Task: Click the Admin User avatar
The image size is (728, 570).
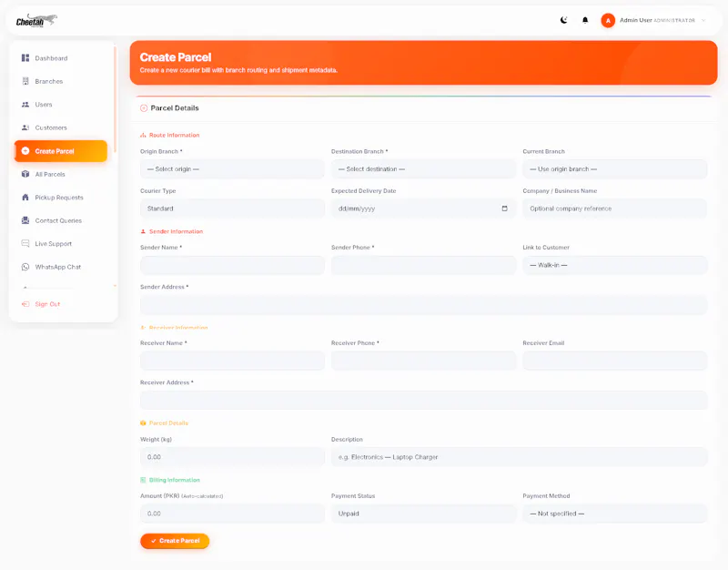Action: pos(608,20)
